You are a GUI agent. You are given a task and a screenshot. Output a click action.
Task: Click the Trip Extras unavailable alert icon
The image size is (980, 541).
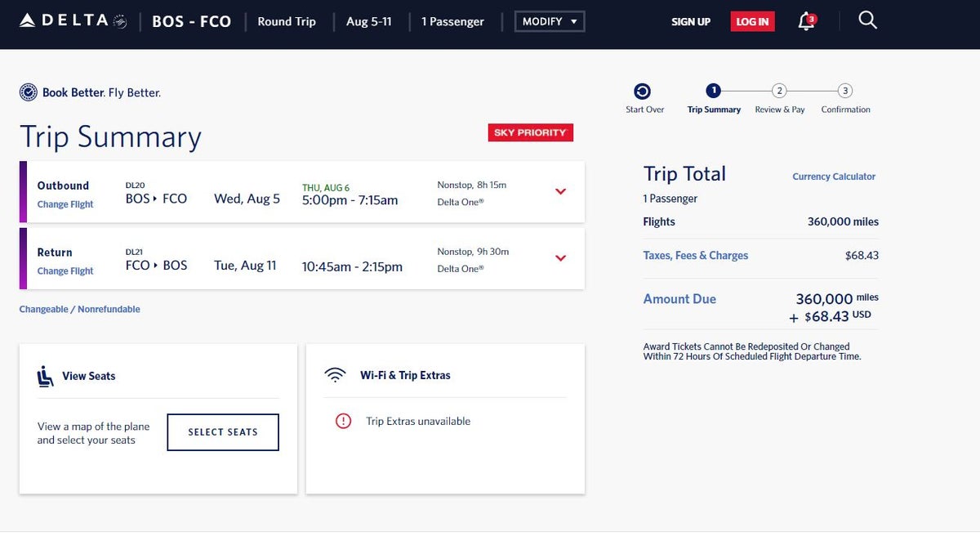[x=344, y=421]
